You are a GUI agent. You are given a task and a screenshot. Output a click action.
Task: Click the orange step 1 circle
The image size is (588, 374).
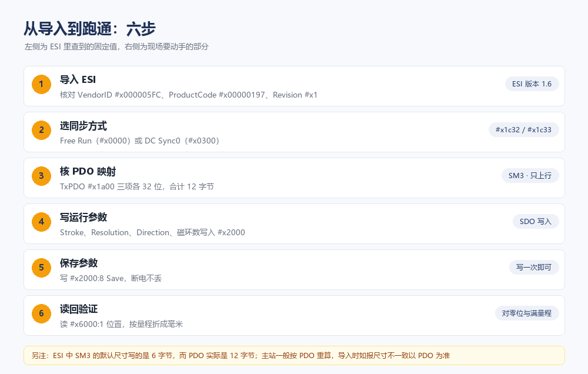pos(41,84)
